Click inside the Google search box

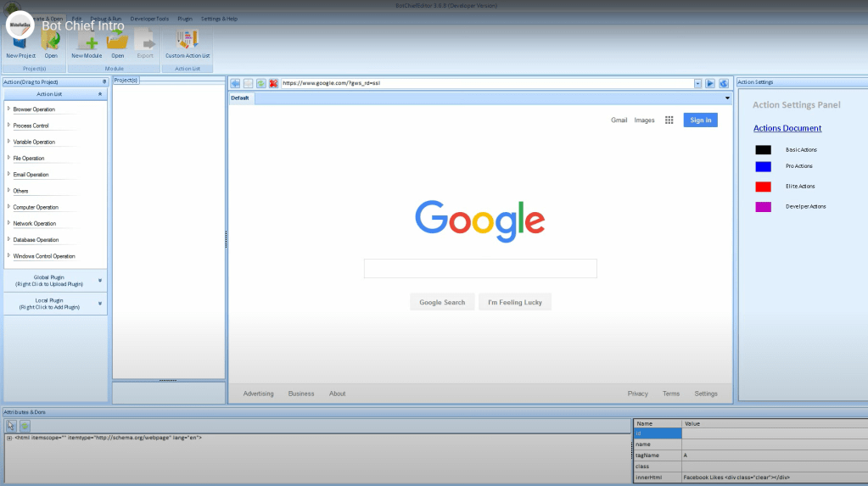point(480,269)
